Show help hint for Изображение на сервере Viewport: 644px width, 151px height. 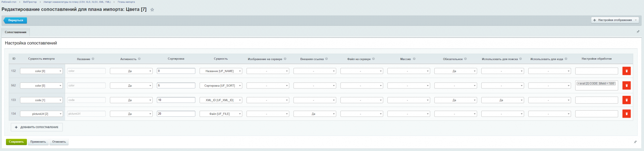coord(285,59)
